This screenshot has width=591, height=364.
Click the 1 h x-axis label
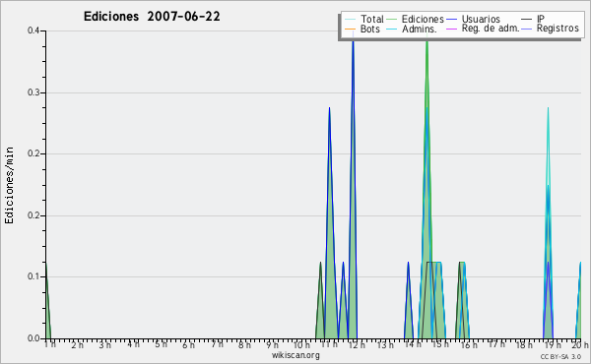coord(50,344)
